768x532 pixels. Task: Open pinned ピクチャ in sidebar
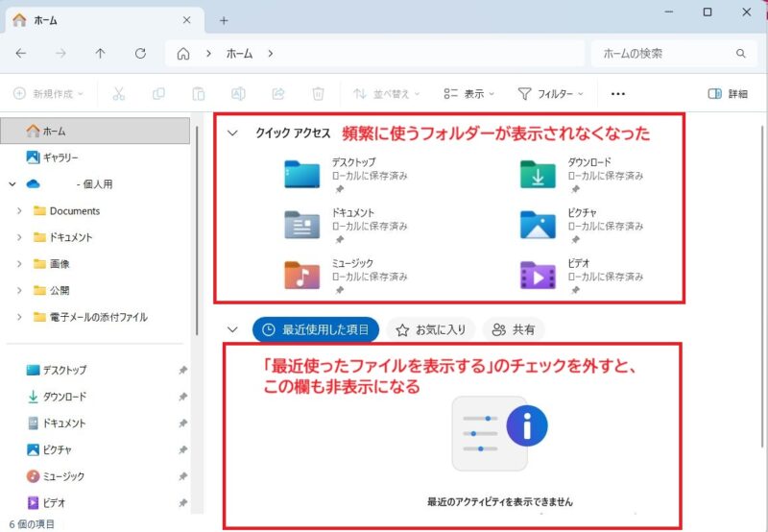pyautogui.click(x=49, y=449)
